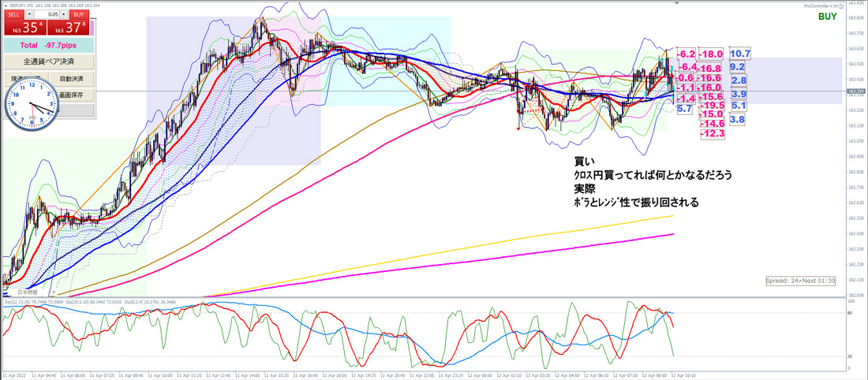Click the 0.05 lot size field
Image resolution: width=868 pixels, height=380 pixels.
click(47, 14)
